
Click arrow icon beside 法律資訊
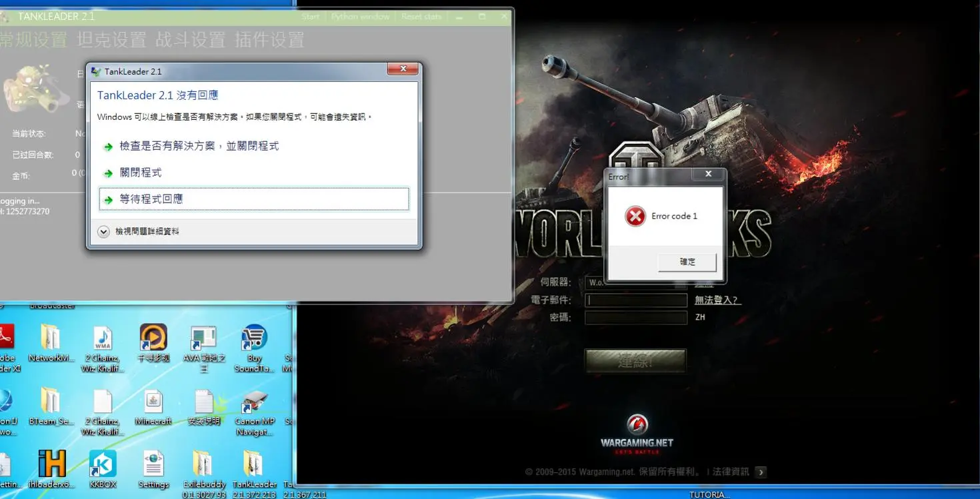pos(761,472)
